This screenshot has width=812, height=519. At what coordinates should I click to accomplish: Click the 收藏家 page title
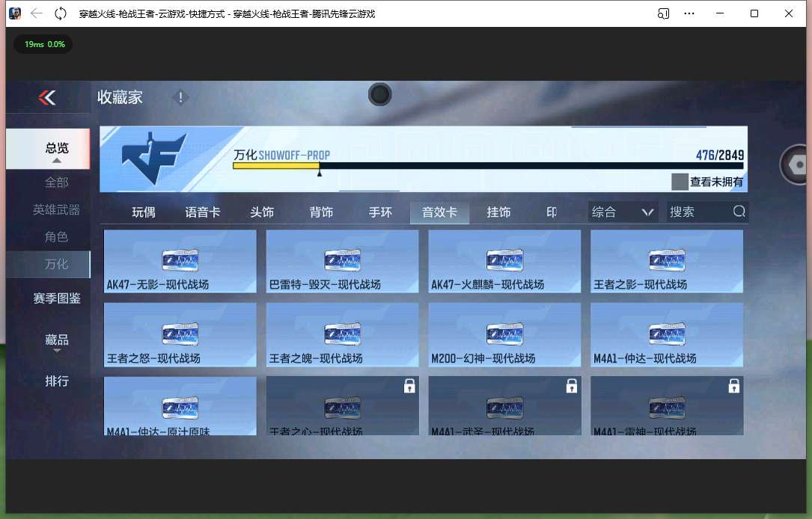pyautogui.click(x=120, y=97)
